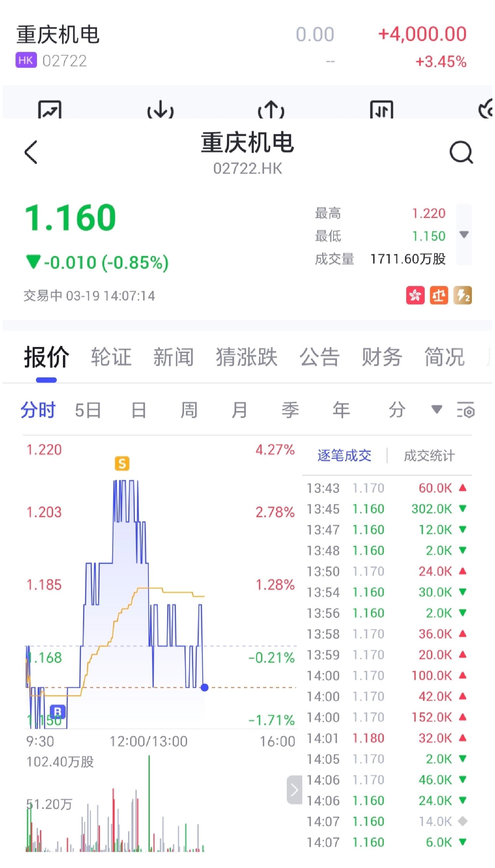
Task: Tap the current price 1.160
Action: pos(70,217)
